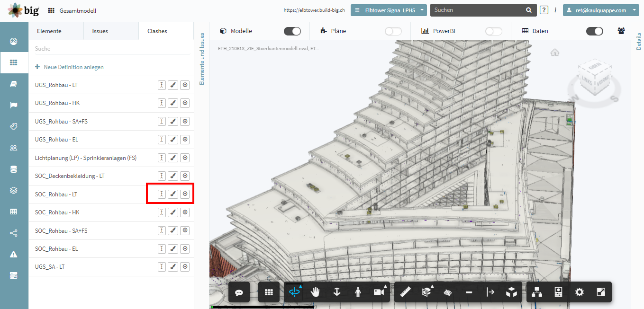644x309 pixels.
Task: Open the flag icon in left sidebar
Action: point(14,106)
